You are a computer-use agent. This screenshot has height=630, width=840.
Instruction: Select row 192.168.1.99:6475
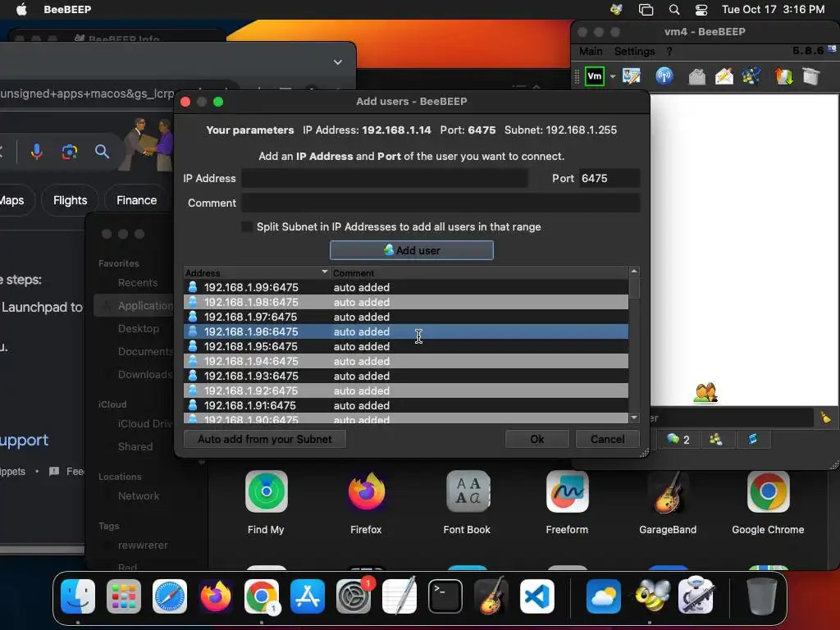tap(406, 288)
